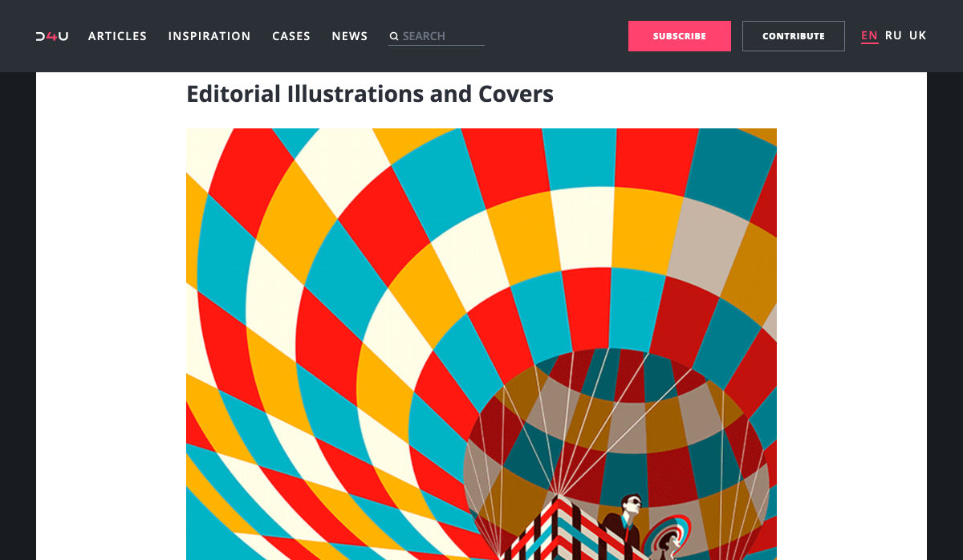Navigate to the News section

(350, 36)
